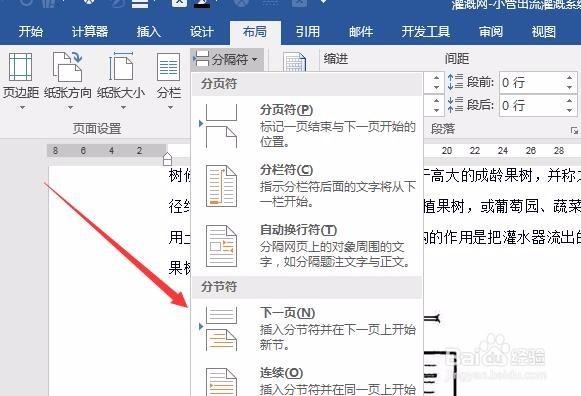This screenshot has height=396, width=581.
Task: Click the icon right of 分隔符 button
Action: (294, 62)
